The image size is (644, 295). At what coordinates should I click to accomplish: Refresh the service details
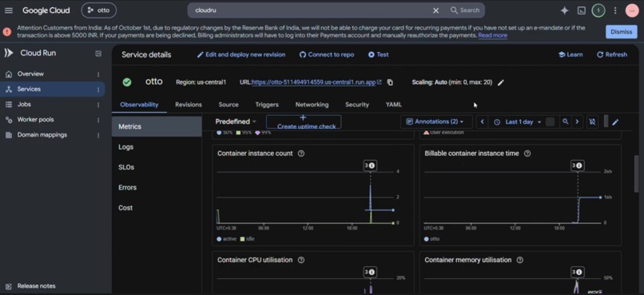coord(612,54)
